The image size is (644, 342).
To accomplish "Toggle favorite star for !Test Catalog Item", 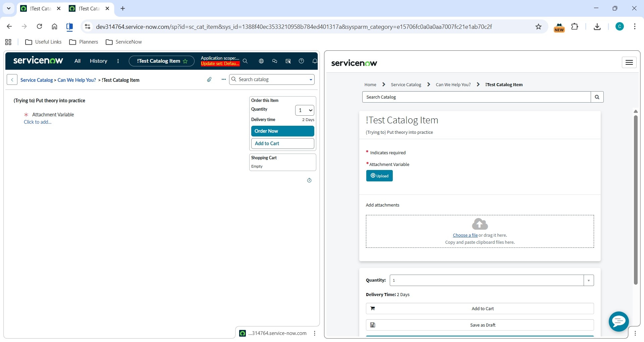I will point(185,61).
